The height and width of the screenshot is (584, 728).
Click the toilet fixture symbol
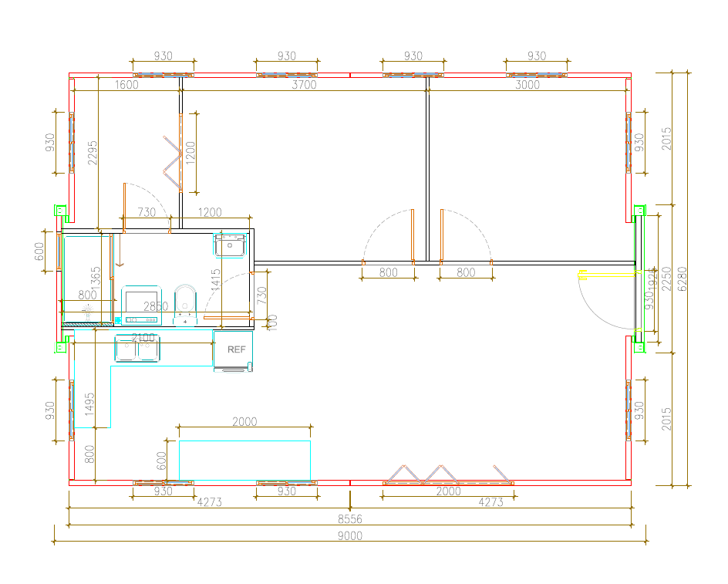click(x=186, y=302)
